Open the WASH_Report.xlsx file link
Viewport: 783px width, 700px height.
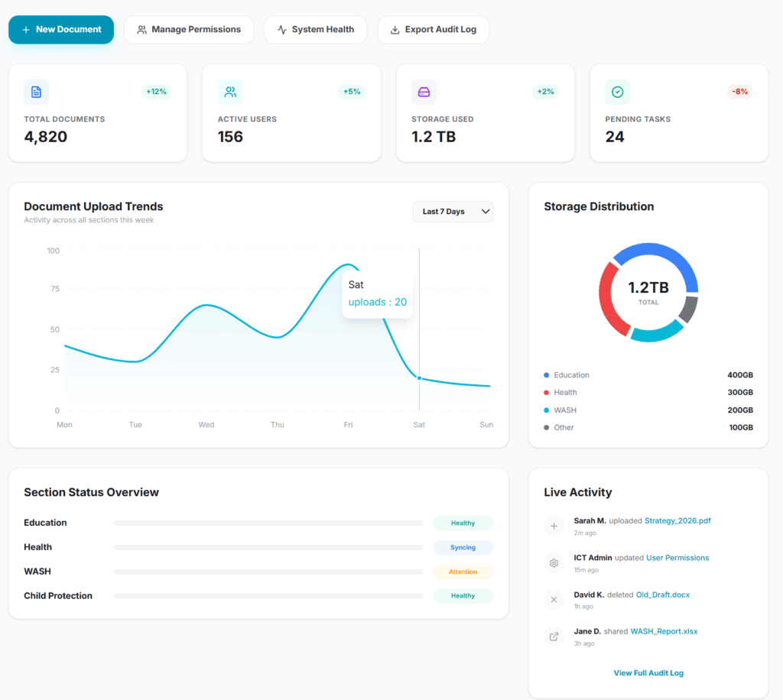pos(664,631)
